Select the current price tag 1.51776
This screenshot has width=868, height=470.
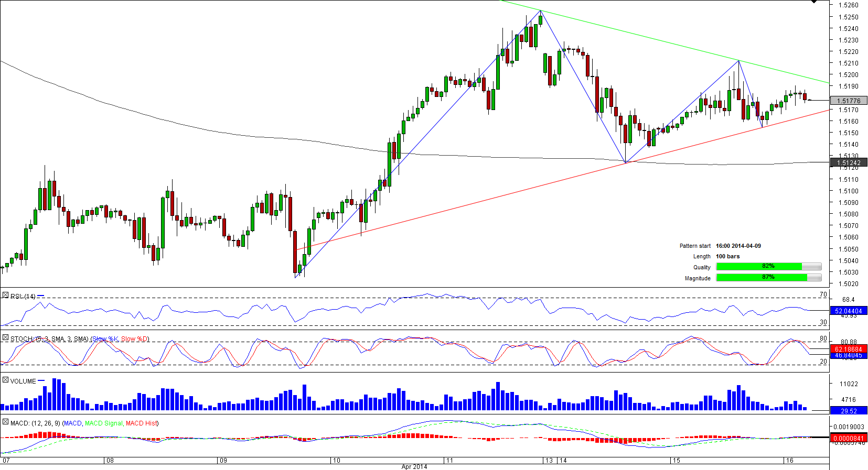(848, 101)
